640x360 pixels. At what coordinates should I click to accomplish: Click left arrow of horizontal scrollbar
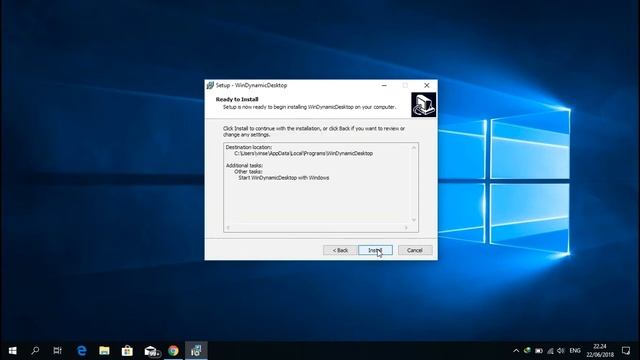point(228,227)
